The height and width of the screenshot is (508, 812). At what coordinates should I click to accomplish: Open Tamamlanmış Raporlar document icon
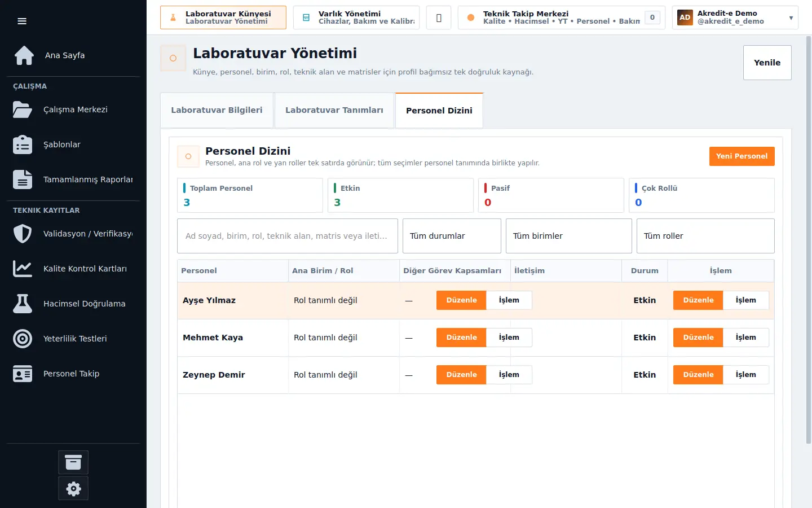coord(23,179)
